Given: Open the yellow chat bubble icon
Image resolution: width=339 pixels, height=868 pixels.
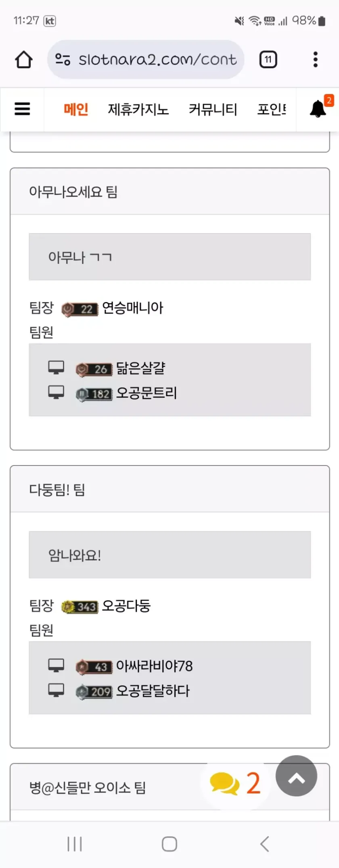Looking at the screenshot, I should pyautogui.click(x=224, y=783).
